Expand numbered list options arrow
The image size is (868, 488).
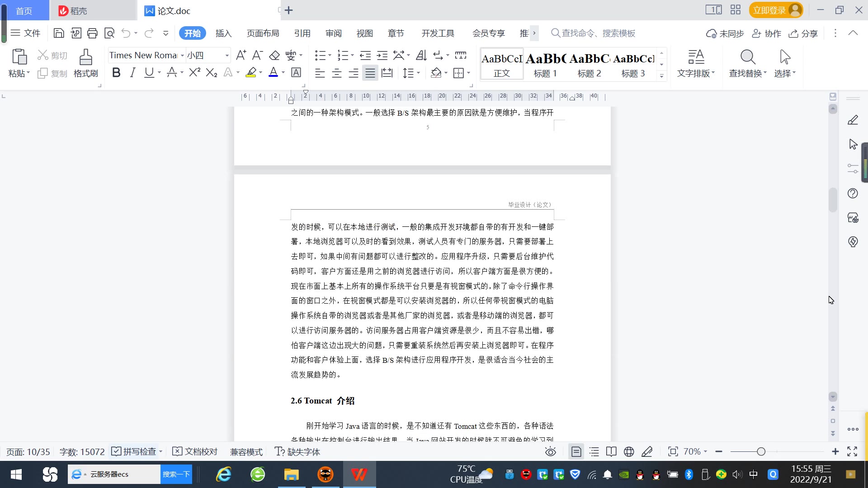click(x=352, y=56)
